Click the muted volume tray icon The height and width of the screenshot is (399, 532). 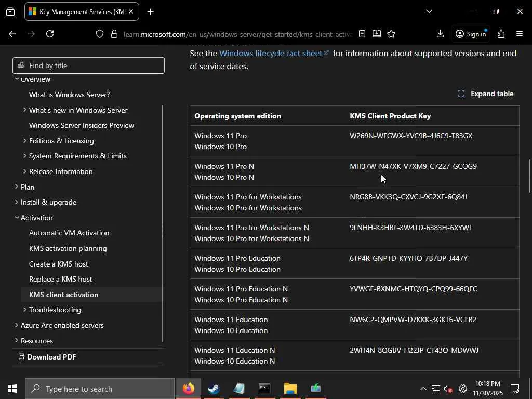pos(448,389)
